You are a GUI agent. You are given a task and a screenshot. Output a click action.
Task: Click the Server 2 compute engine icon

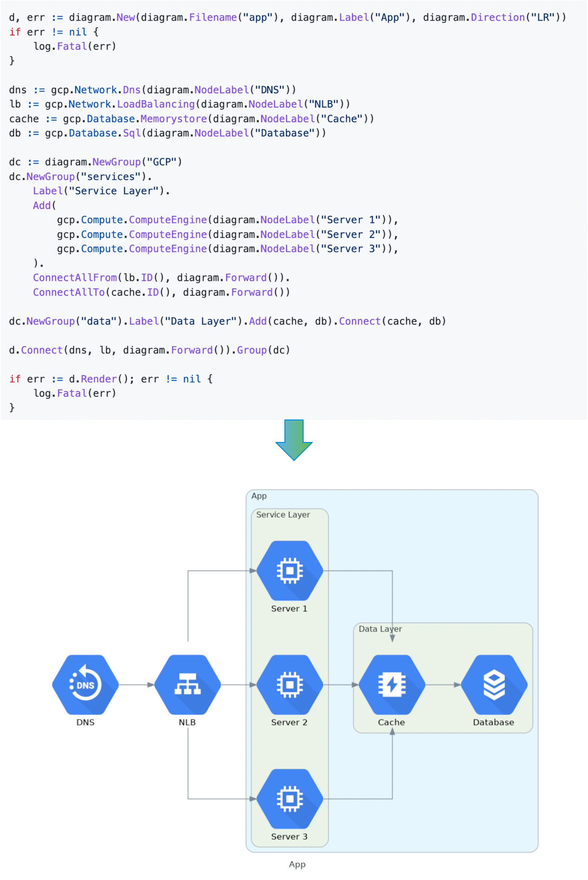pos(290,685)
